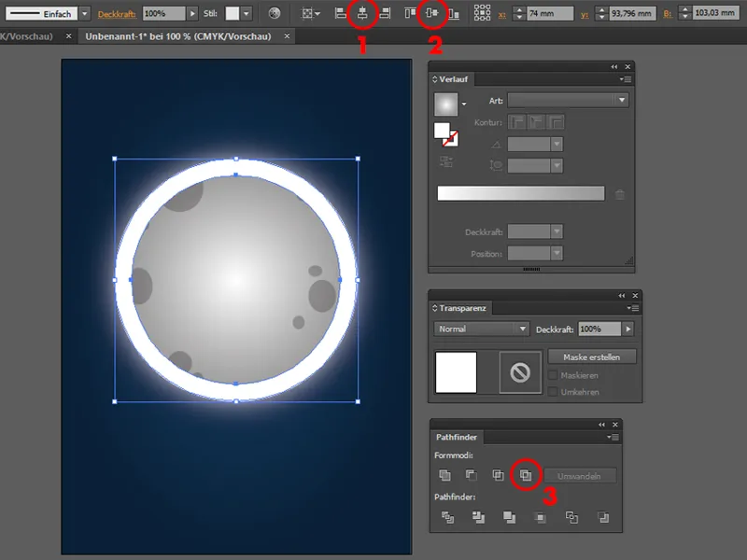
Task: Click vertical align center icon in top toolbar
Action: point(432,14)
